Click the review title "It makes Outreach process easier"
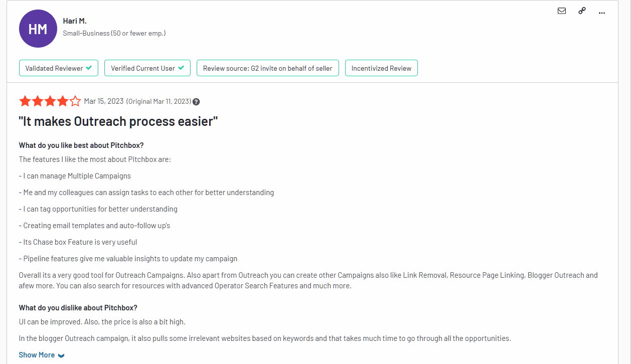 [x=118, y=121]
